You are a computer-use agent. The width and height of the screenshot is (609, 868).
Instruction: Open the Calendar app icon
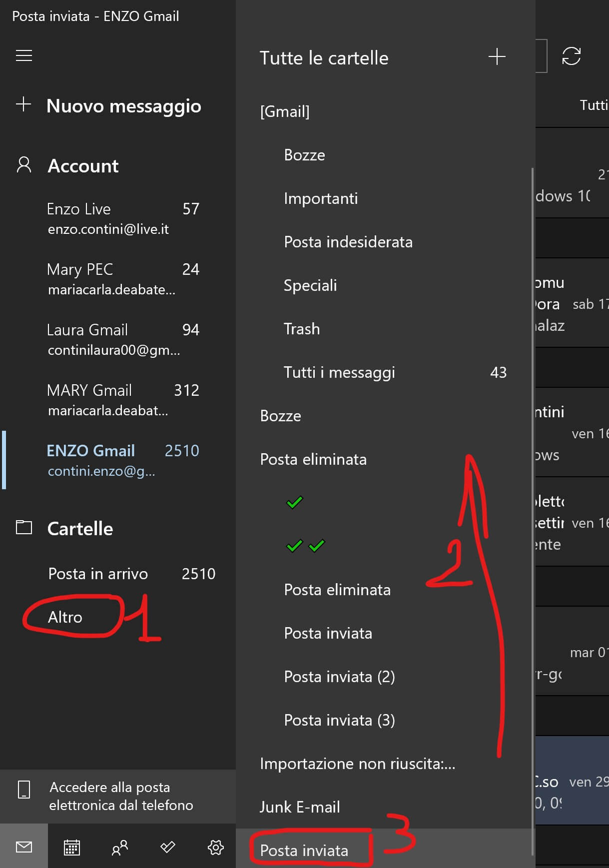coord(72,847)
